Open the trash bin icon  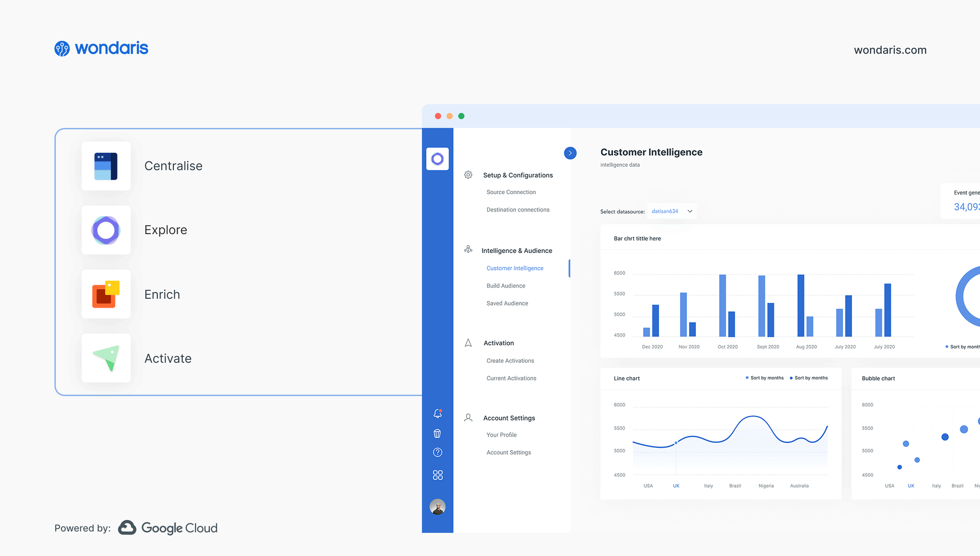click(x=438, y=434)
